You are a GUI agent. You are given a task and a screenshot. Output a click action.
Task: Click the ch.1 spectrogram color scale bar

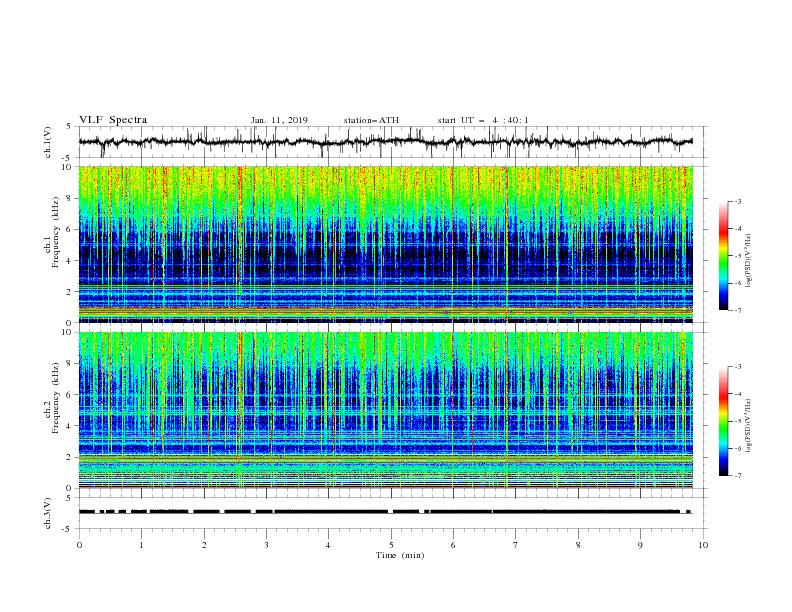point(724,256)
